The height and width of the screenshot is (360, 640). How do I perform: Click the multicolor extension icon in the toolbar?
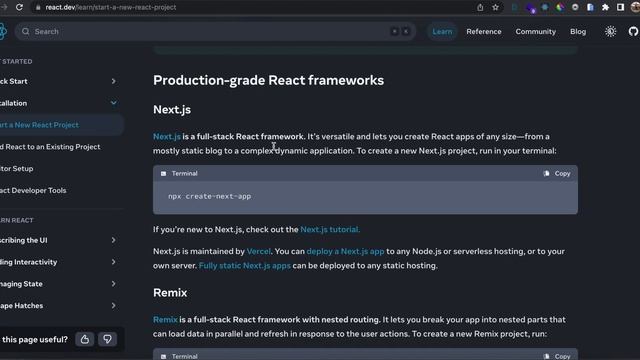[560, 7]
